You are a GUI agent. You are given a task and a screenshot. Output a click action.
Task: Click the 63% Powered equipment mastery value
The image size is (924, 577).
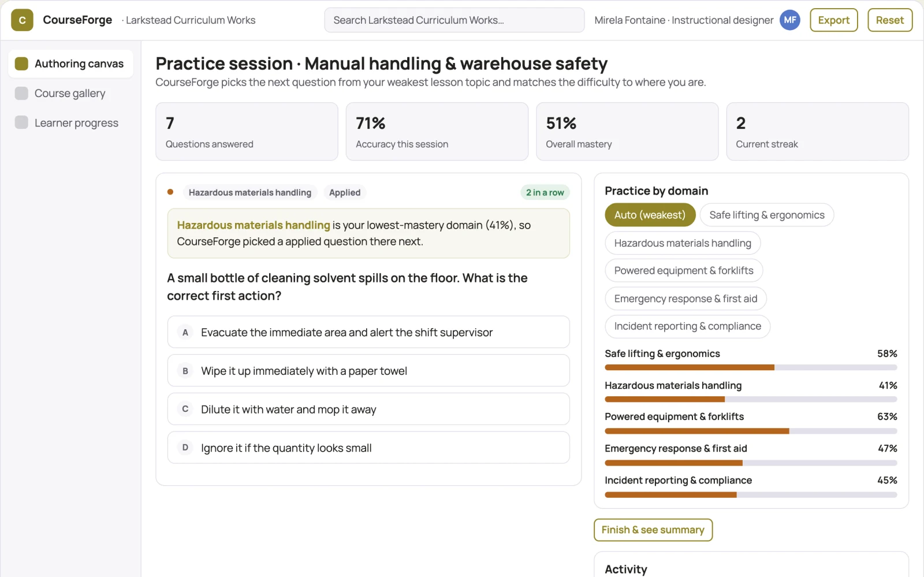(887, 416)
